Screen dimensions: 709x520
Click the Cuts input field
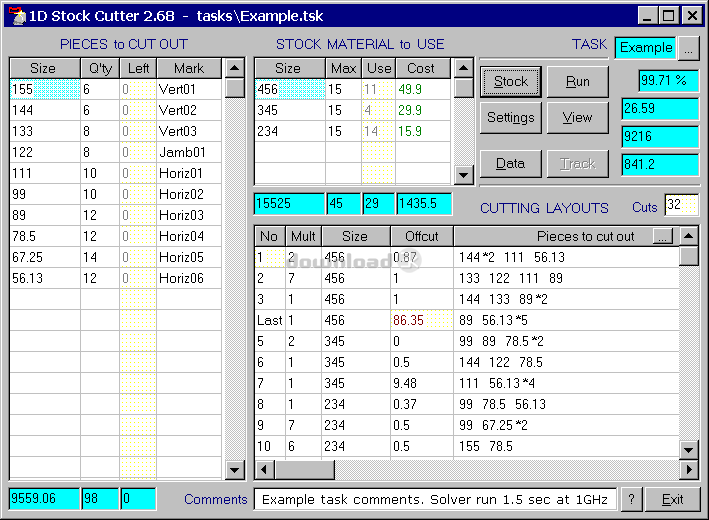click(x=680, y=206)
